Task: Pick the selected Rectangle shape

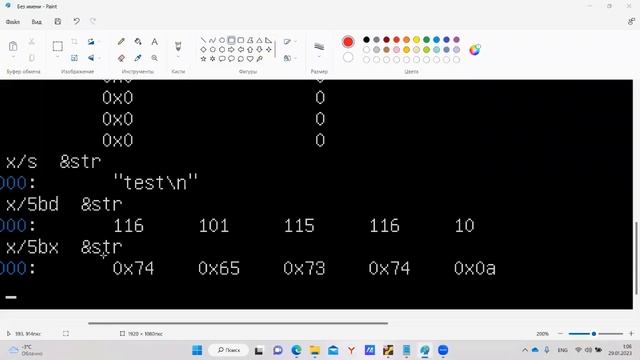Action: coord(231,40)
